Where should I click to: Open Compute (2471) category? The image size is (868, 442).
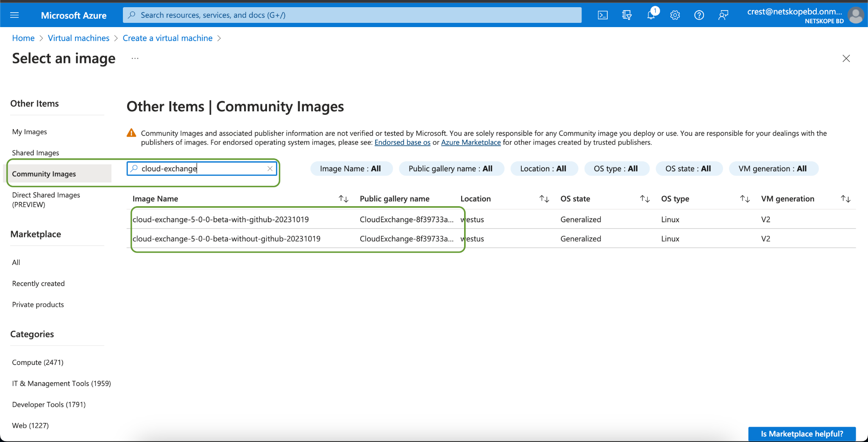click(x=38, y=362)
